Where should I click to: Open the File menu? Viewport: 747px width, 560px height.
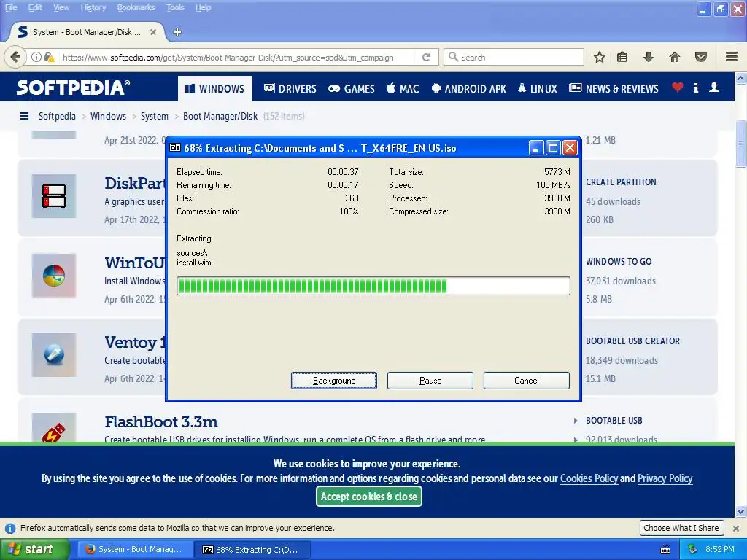11,7
